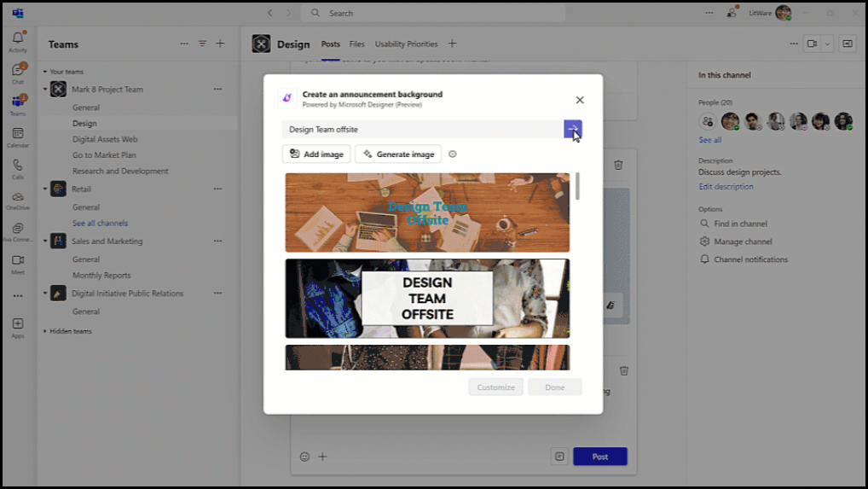Submit the prompt with the arrow button
The width and height of the screenshot is (868, 489).
[573, 129]
